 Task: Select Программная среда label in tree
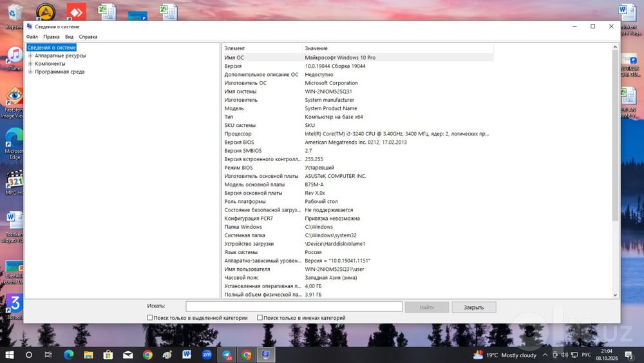59,72
